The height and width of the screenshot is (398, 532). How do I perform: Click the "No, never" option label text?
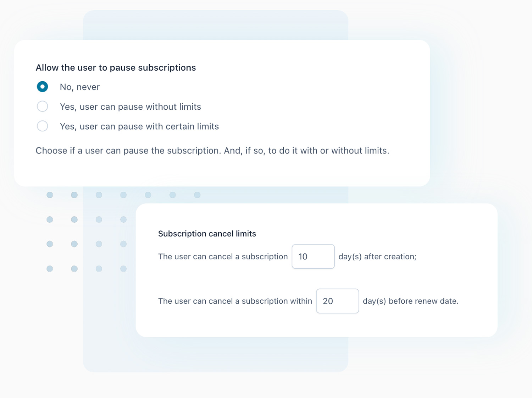pyautogui.click(x=79, y=87)
